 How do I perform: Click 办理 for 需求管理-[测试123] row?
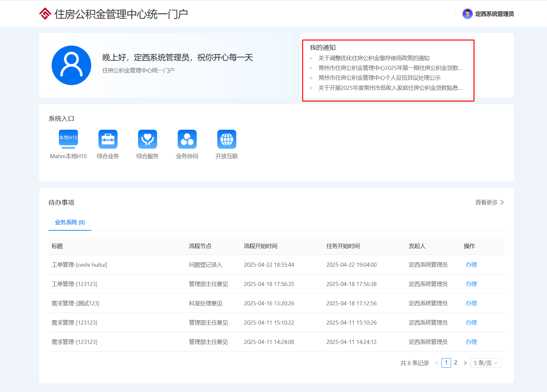[x=471, y=303]
